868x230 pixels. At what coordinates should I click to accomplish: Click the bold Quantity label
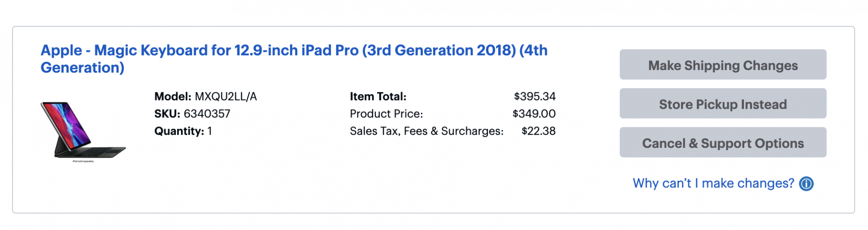tap(179, 131)
